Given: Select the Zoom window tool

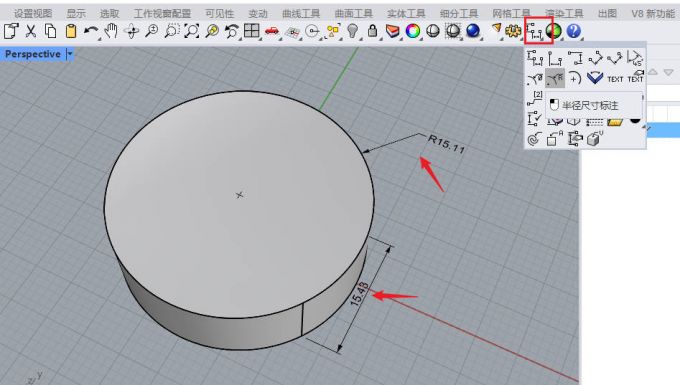Looking at the screenshot, I should (x=172, y=31).
